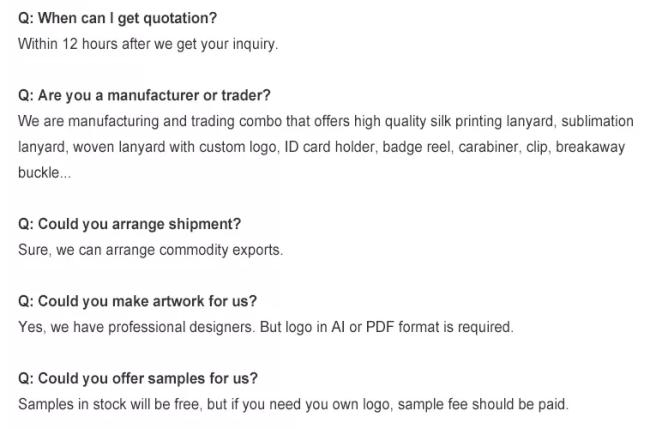This screenshot has height=429, width=650.
Task: Click the 'Could you offer samples for us?' question
Action: (138, 378)
